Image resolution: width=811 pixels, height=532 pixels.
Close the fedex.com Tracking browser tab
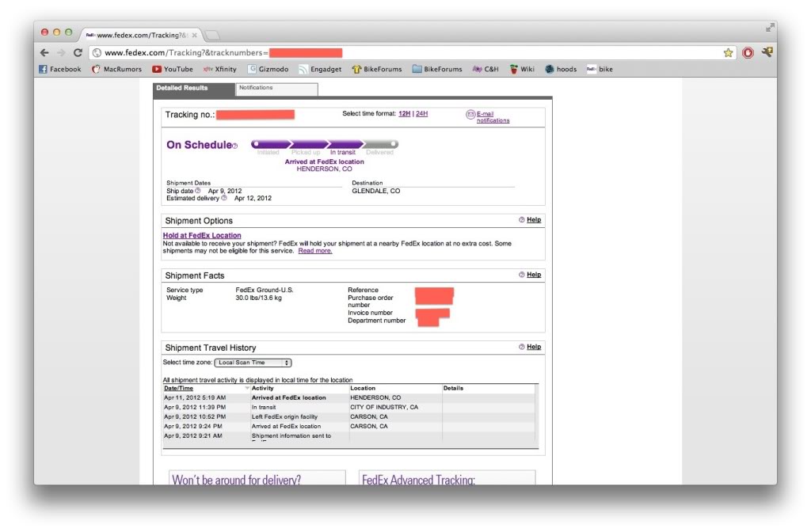195,35
